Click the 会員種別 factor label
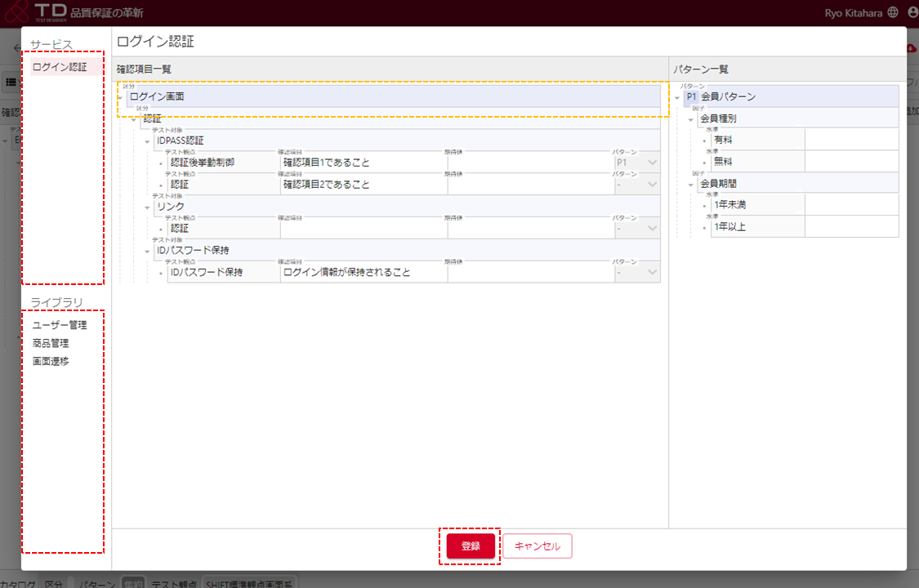Viewport: 919px width, 588px height. [x=719, y=118]
